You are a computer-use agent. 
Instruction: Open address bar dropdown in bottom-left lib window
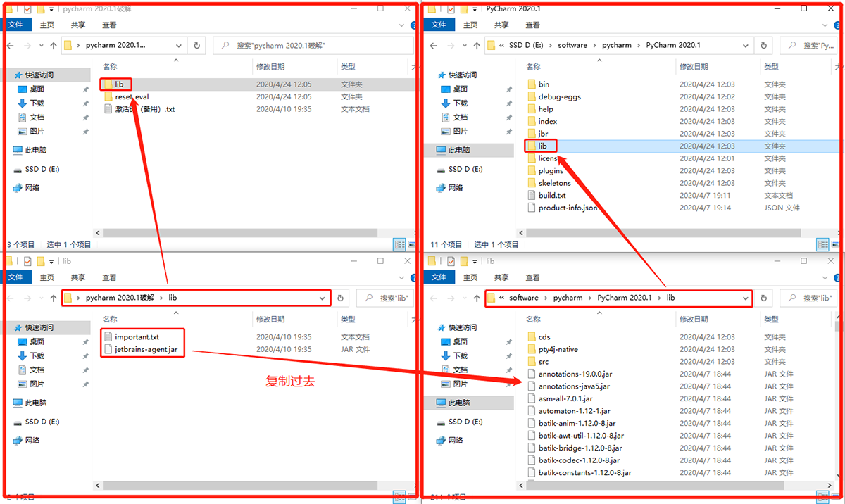pos(322,298)
